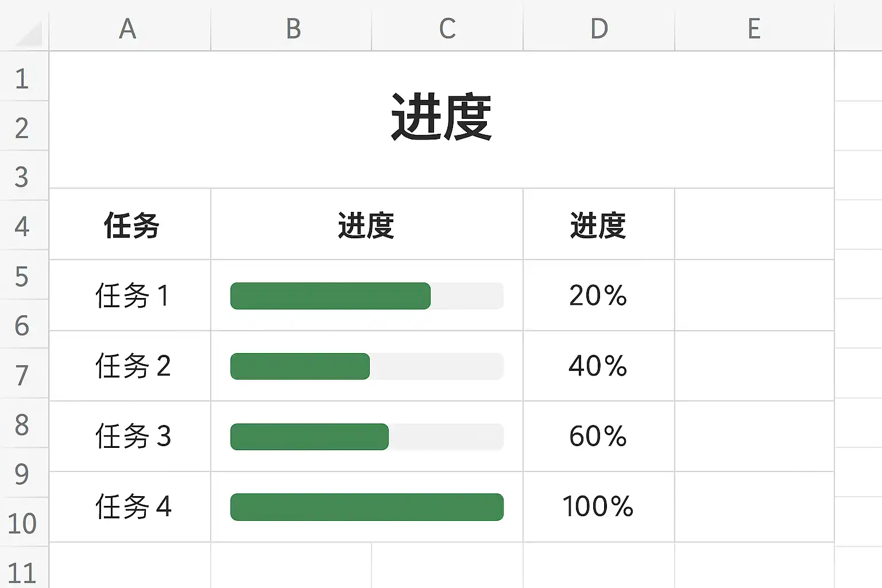Click the 任务 3 cell
This screenshot has width=882, height=588.
tap(132, 436)
